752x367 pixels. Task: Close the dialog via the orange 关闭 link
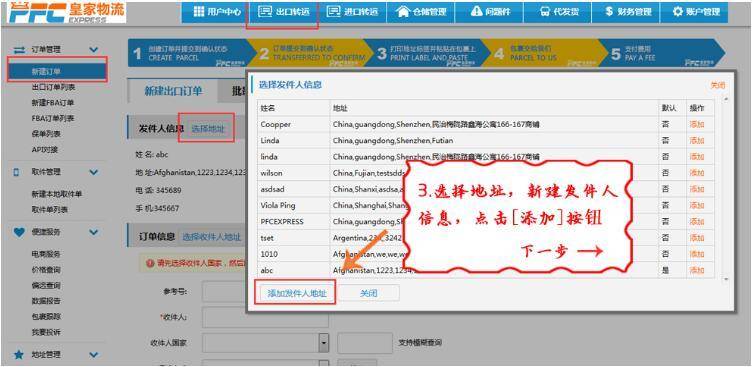tap(717, 85)
